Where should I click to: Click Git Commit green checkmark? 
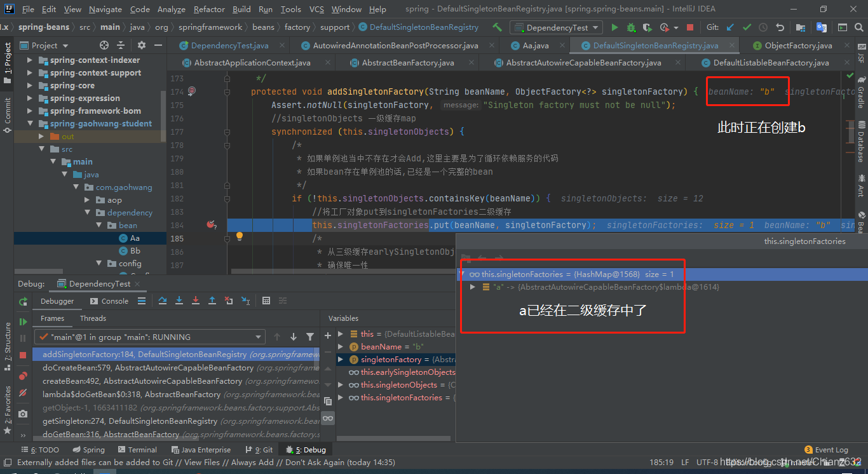point(747,27)
